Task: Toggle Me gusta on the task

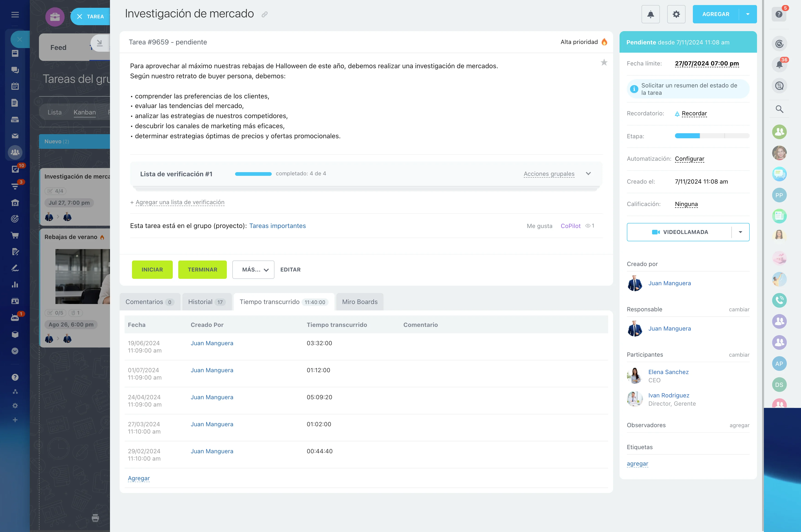Action: click(x=539, y=226)
